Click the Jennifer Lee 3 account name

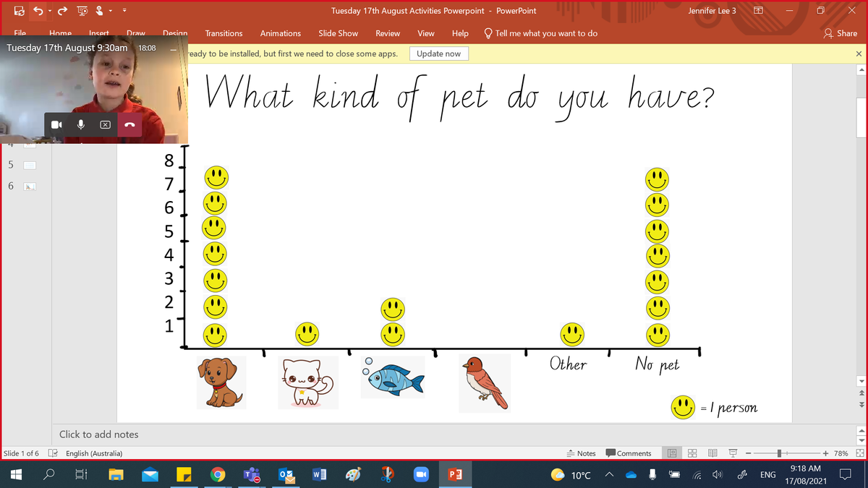coord(712,11)
